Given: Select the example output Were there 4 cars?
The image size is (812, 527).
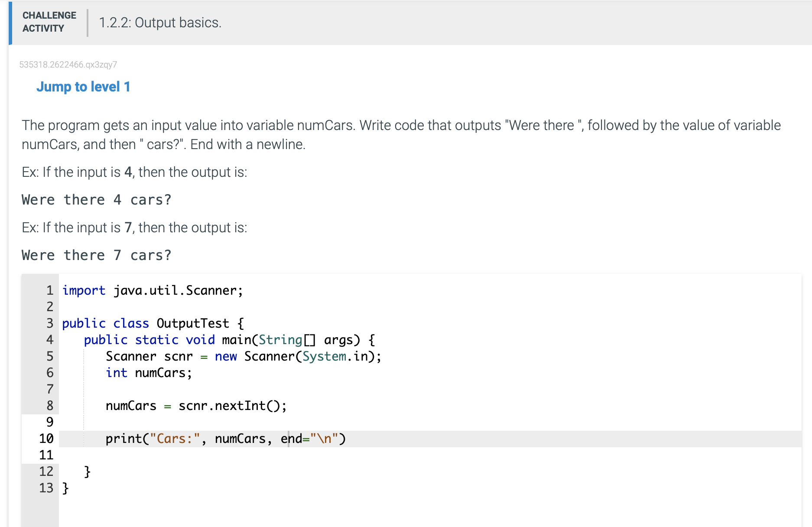Looking at the screenshot, I should [96, 199].
